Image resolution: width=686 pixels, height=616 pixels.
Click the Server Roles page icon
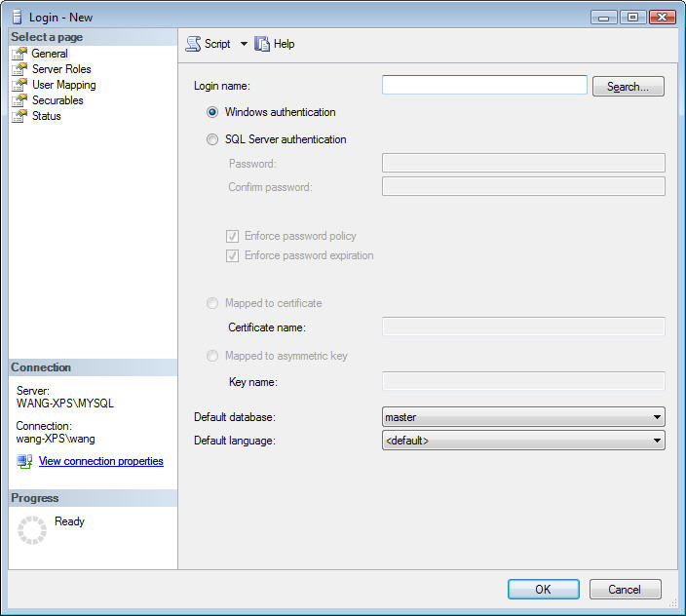point(19,69)
